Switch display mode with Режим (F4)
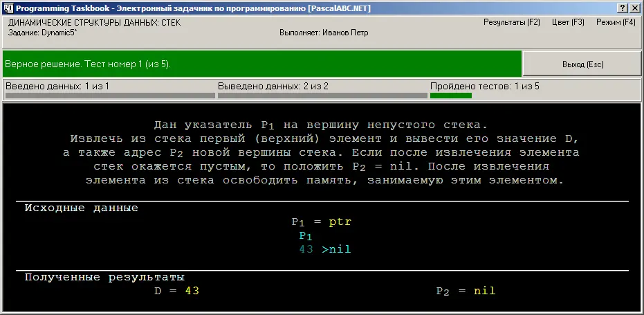Viewport: 644px width, 315px height. tap(615, 22)
